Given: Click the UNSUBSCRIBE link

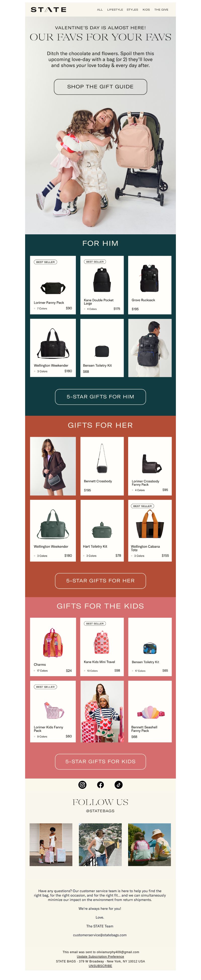Looking at the screenshot, I should [100, 965].
